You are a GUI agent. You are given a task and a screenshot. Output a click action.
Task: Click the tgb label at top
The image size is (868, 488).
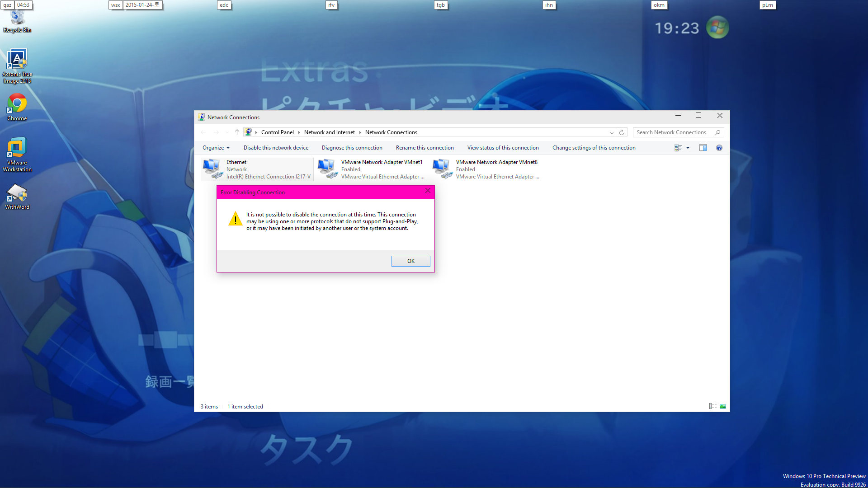tap(441, 5)
